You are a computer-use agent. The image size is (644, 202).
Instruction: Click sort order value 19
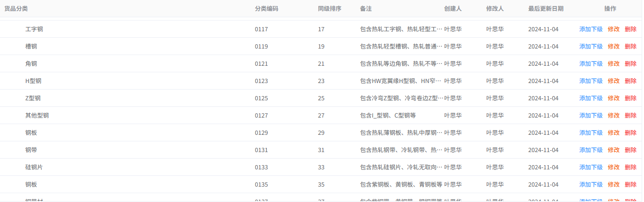(x=321, y=46)
